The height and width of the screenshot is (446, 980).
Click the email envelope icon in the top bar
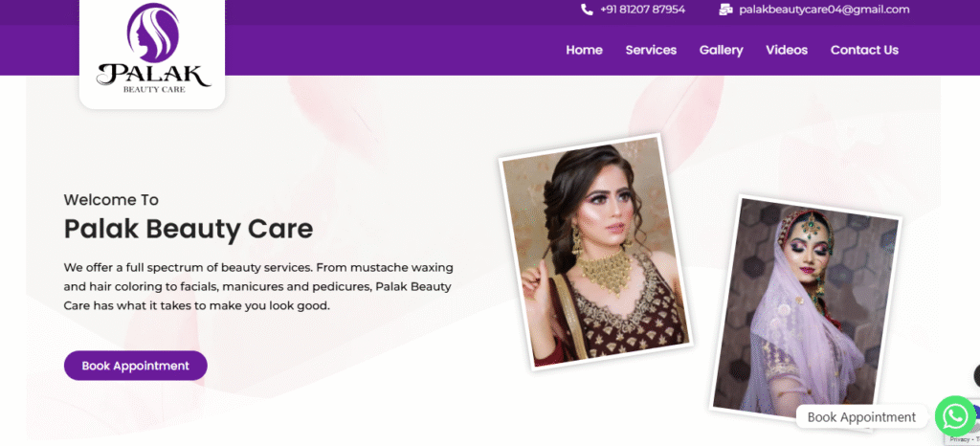[x=725, y=10]
